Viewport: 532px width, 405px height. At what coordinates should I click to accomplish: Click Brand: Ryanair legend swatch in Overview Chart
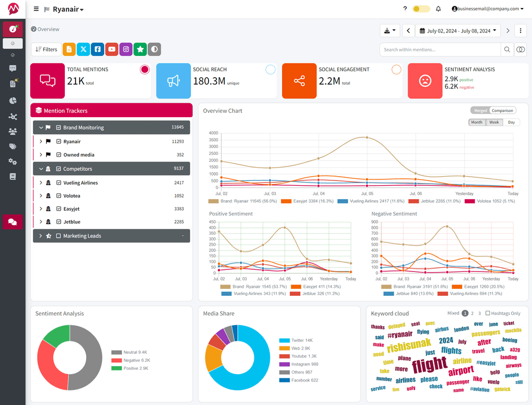213,201
